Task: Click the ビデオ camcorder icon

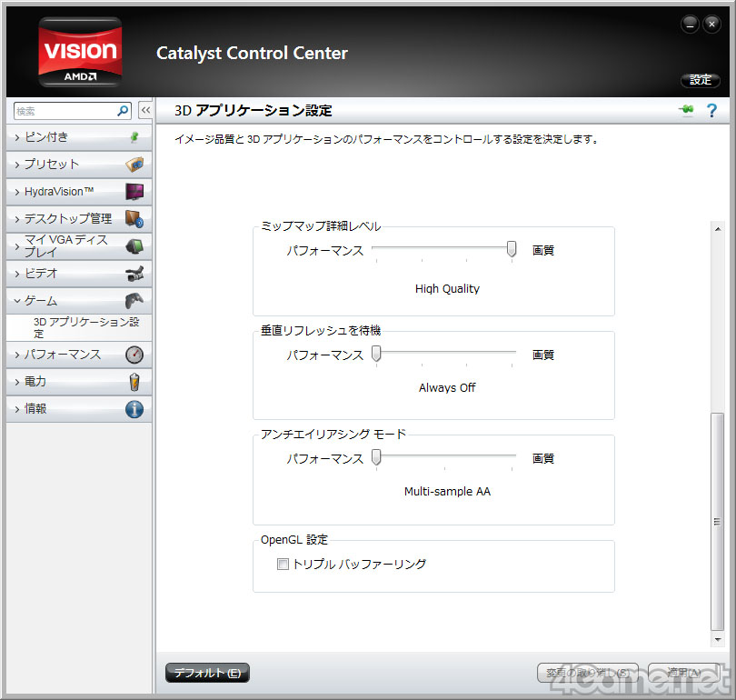Action: pos(134,274)
